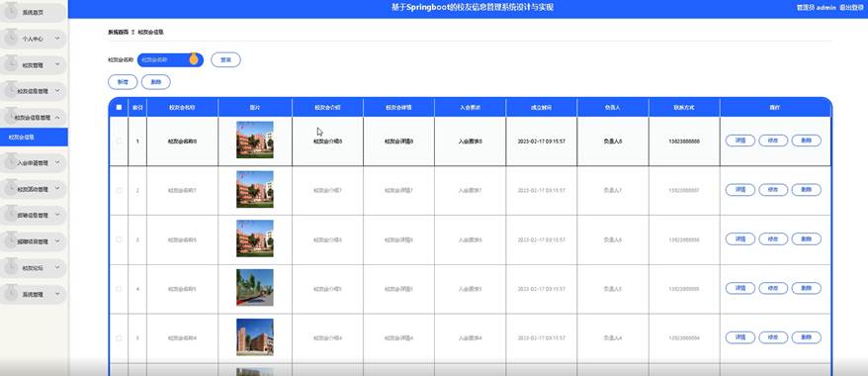The image size is (868, 376).
Task: Open 详情 for row 校友会名称4
Action: click(x=740, y=337)
